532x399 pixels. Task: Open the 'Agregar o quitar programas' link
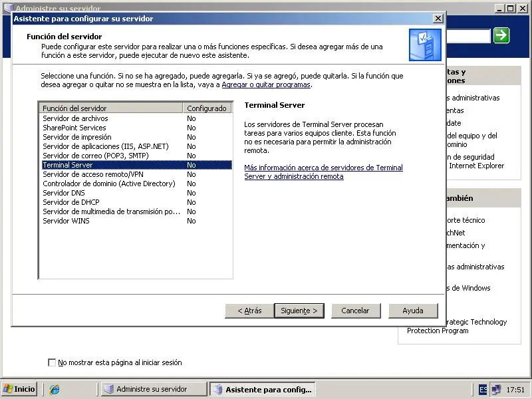[x=266, y=84]
